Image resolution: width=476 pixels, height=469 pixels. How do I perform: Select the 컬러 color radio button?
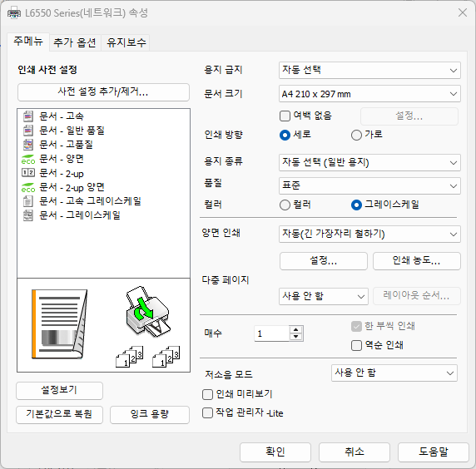coord(285,205)
